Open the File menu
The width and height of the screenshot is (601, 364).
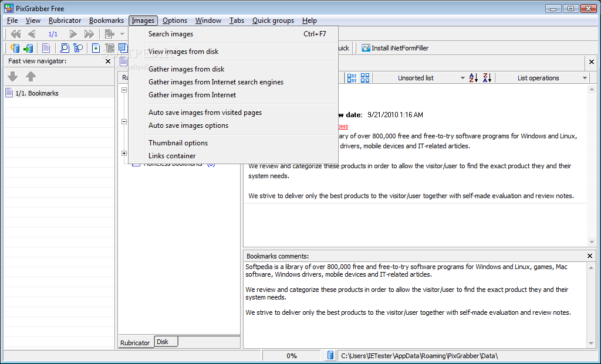pos(12,21)
